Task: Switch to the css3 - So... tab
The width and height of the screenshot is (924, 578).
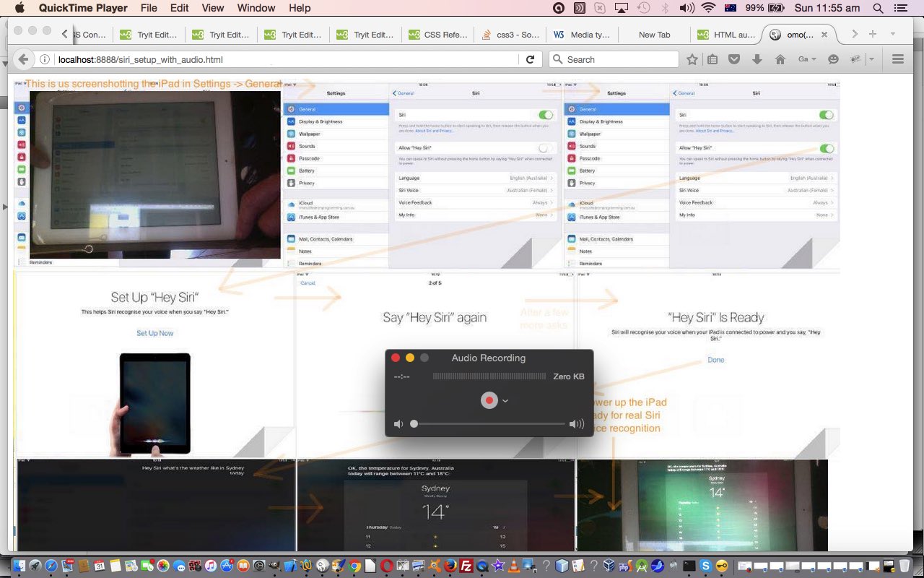Action: click(x=510, y=34)
